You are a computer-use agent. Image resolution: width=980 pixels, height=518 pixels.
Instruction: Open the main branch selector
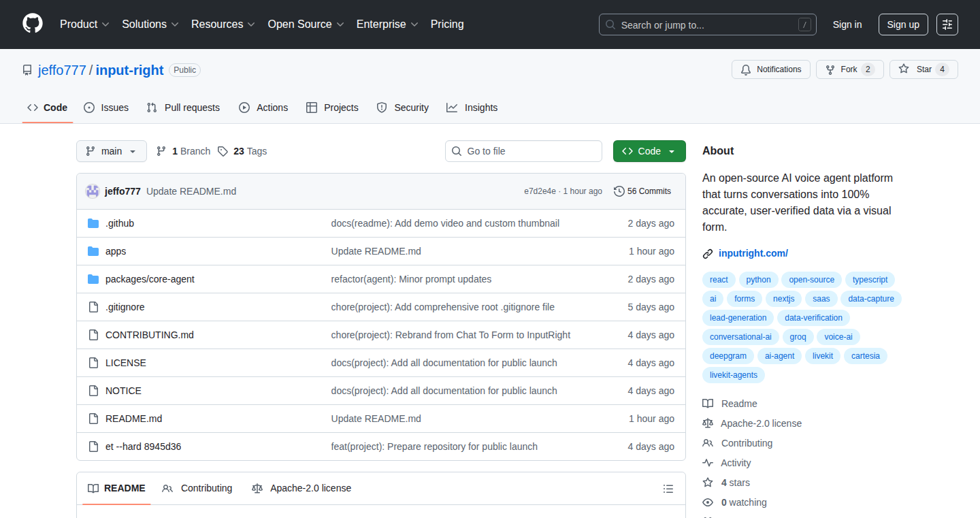pos(112,151)
